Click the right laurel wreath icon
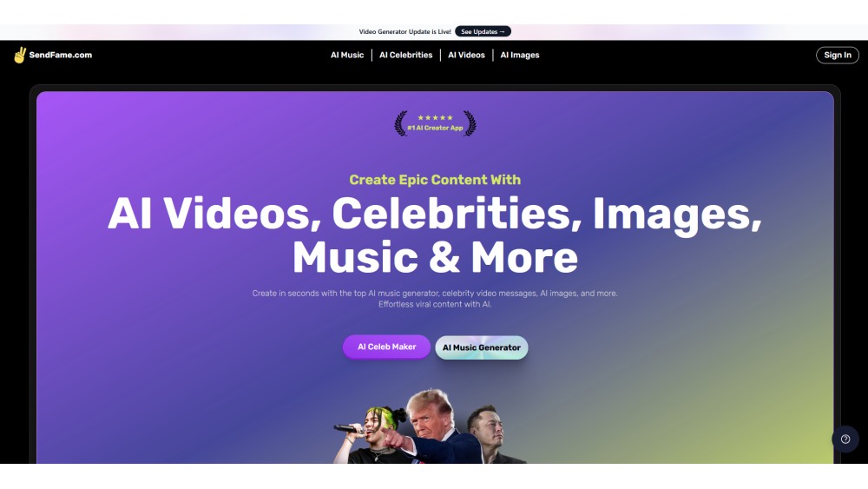Viewport: 868px width, 489px height. (470, 123)
